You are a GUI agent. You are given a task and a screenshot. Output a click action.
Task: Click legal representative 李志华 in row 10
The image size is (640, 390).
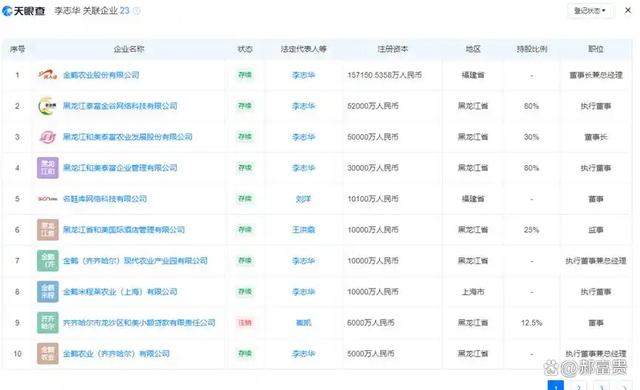pos(303,354)
